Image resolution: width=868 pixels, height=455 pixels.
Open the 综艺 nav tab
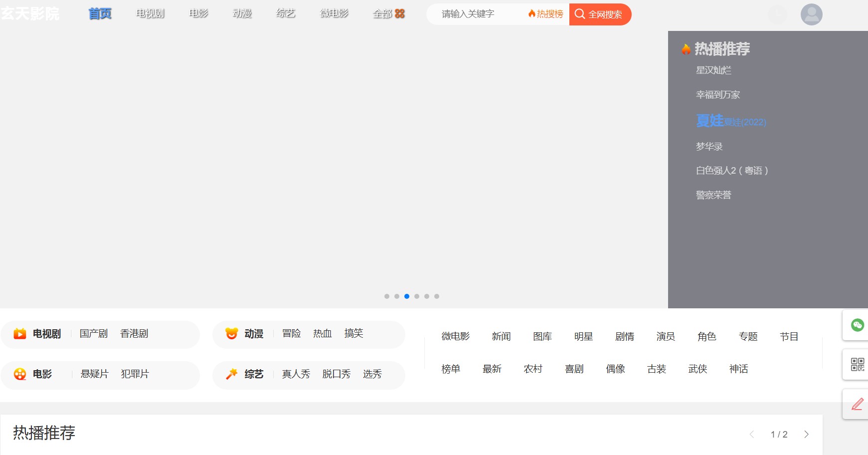tap(286, 14)
